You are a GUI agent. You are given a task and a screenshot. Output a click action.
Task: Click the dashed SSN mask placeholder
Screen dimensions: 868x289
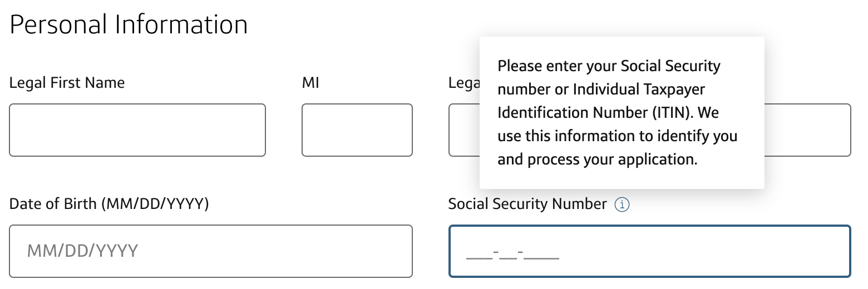512,255
